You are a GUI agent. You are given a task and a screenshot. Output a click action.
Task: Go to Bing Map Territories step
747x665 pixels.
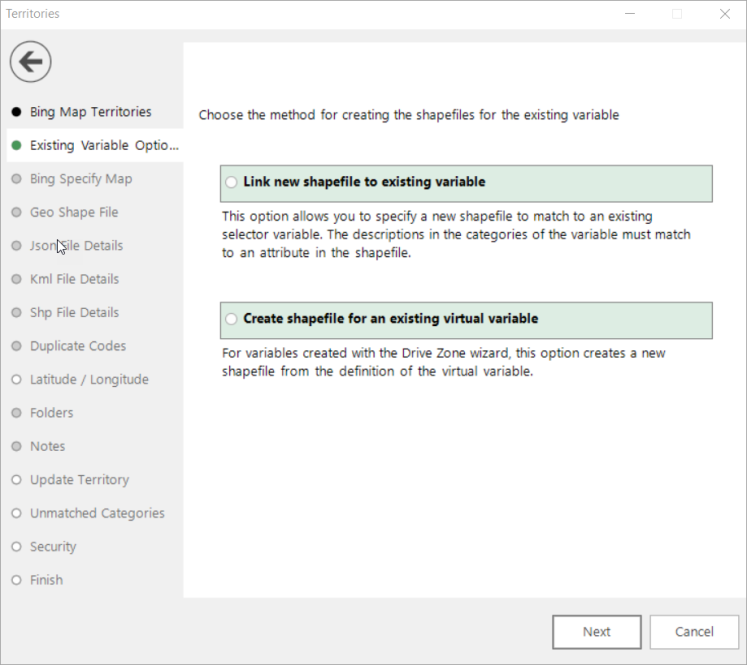(90, 112)
